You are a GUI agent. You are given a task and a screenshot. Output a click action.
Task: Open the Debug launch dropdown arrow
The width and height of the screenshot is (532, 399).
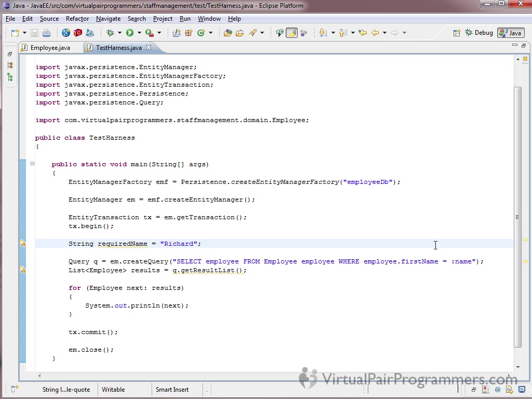[x=119, y=33]
